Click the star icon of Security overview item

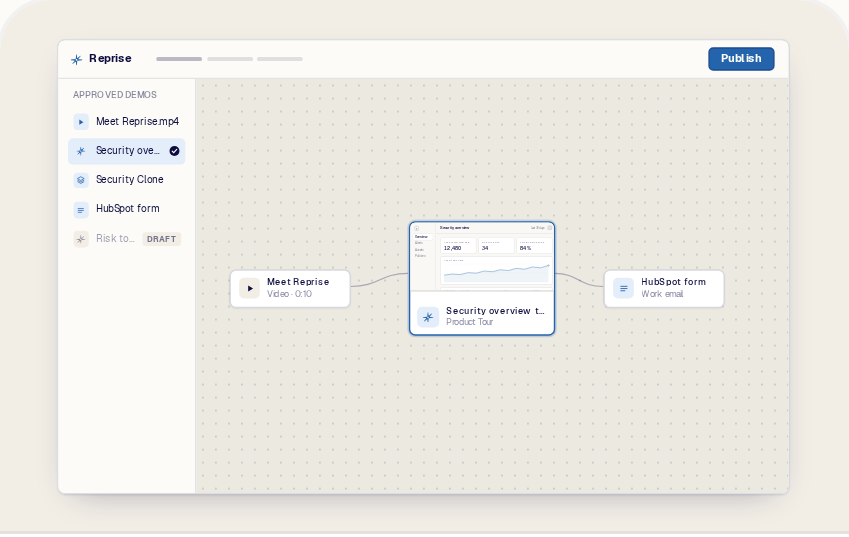(81, 151)
